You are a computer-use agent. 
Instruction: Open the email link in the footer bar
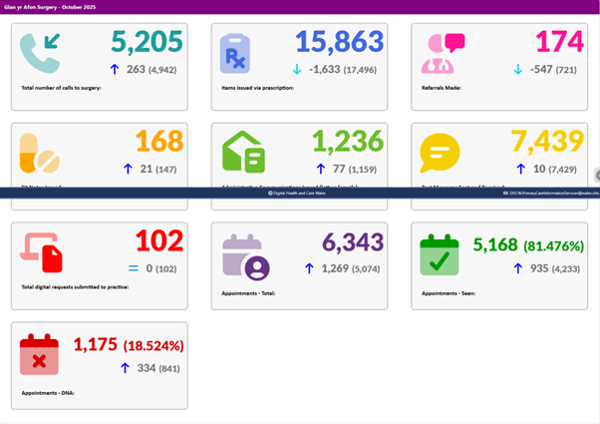(550, 192)
